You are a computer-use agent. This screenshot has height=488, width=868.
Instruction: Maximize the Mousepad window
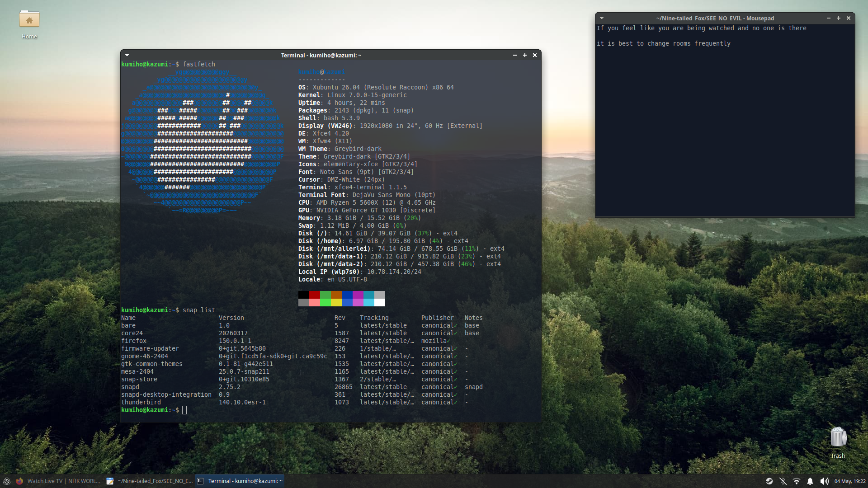pos(839,18)
